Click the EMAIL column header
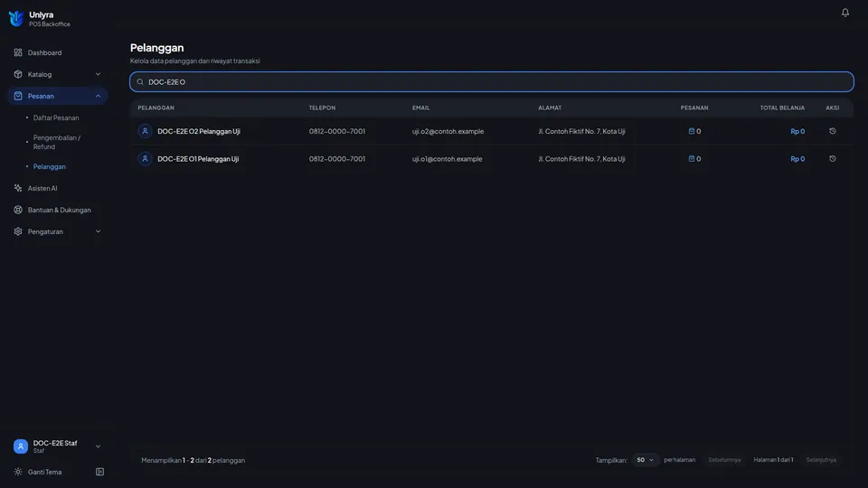Image resolution: width=868 pixels, height=488 pixels. click(x=420, y=108)
